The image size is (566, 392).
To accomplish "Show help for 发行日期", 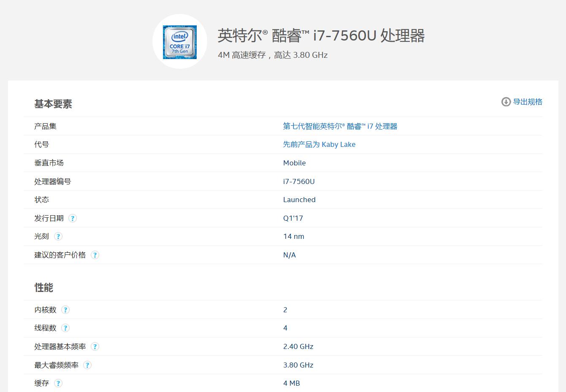I will (x=73, y=218).
